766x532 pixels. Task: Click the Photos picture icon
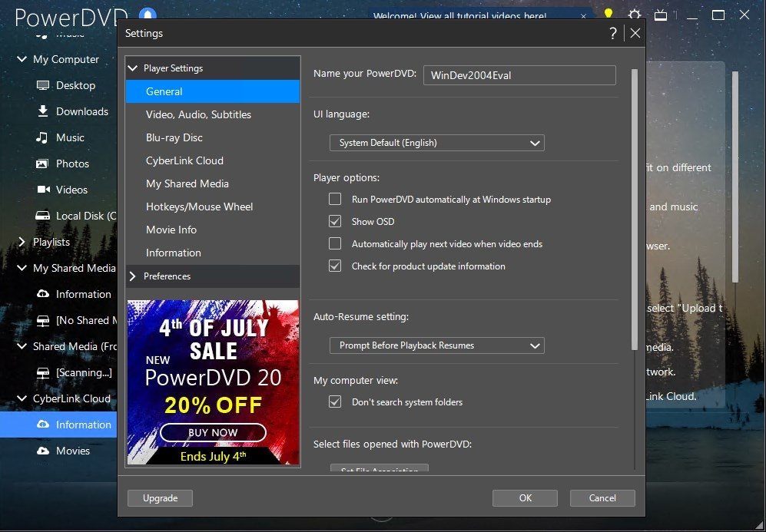[x=42, y=164]
